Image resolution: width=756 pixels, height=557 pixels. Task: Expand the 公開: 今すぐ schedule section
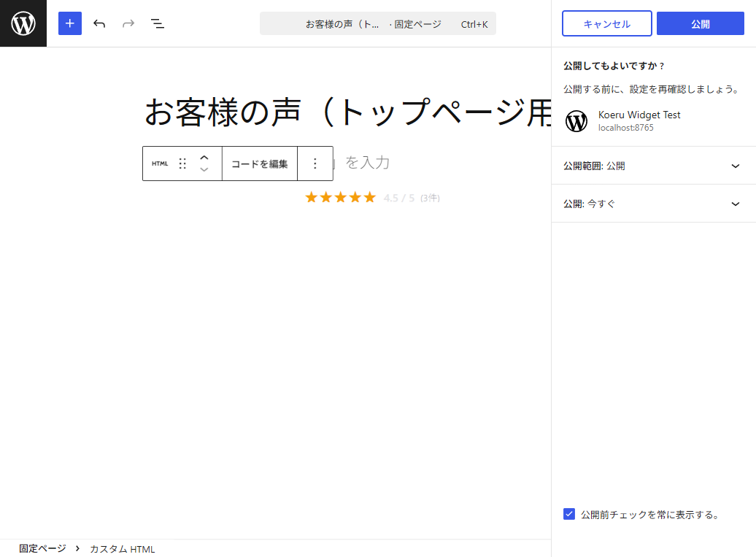(x=653, y=204)
